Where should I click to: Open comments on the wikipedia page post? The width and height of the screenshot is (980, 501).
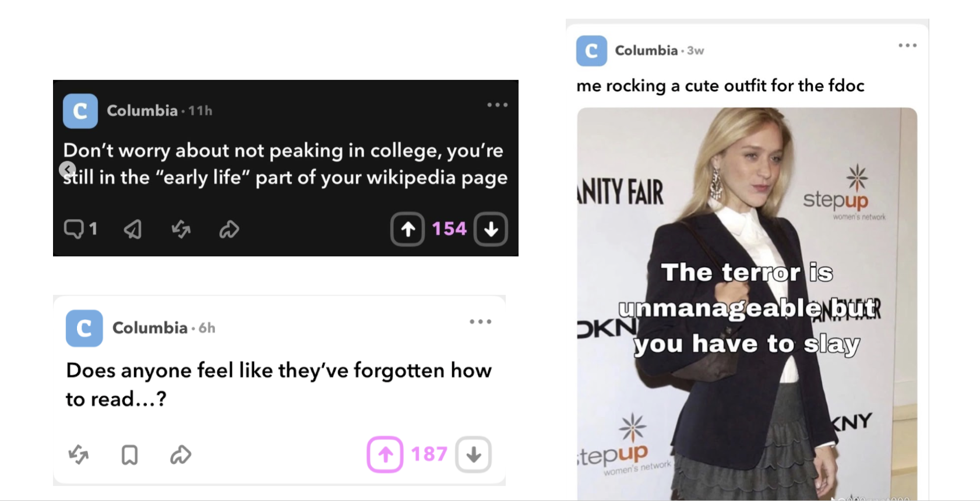pos(80,229)
